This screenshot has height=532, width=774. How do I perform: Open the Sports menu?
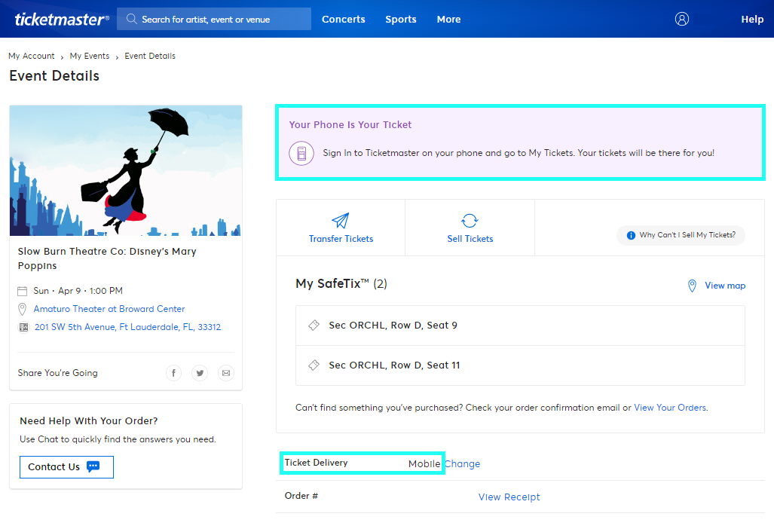click(x=401, y=19)
